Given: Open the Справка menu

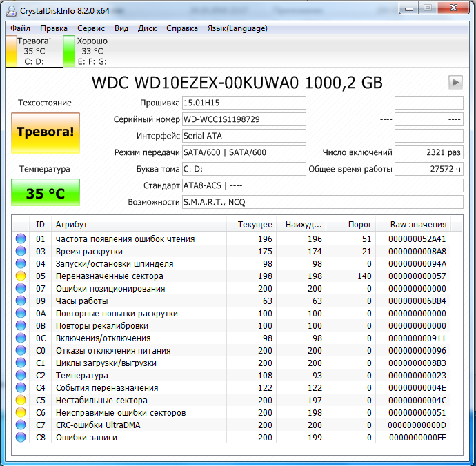Looking at the screenshot, I should coord(182,28).
